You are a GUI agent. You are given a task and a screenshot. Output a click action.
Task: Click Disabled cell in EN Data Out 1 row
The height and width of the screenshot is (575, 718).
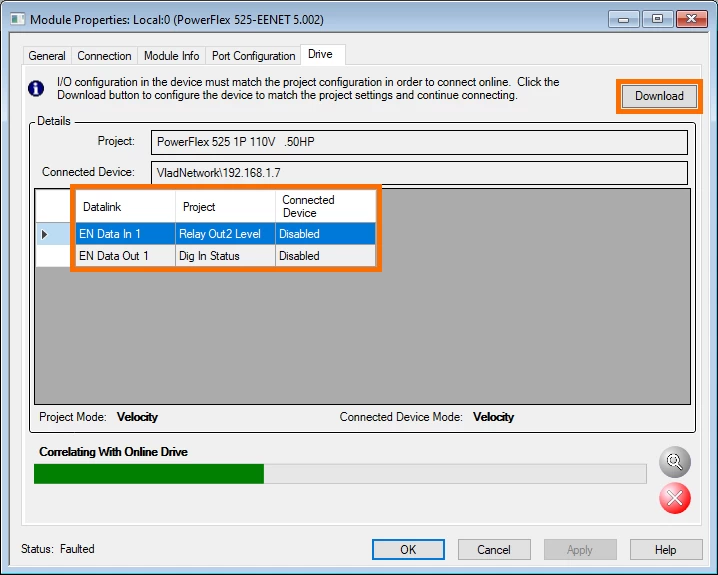325,256
